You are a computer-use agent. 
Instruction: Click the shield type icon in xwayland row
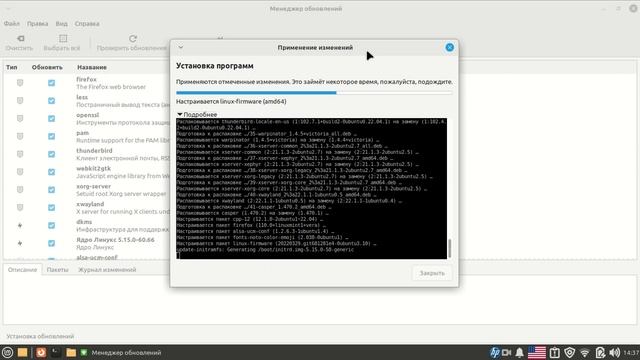click(20, 207)
